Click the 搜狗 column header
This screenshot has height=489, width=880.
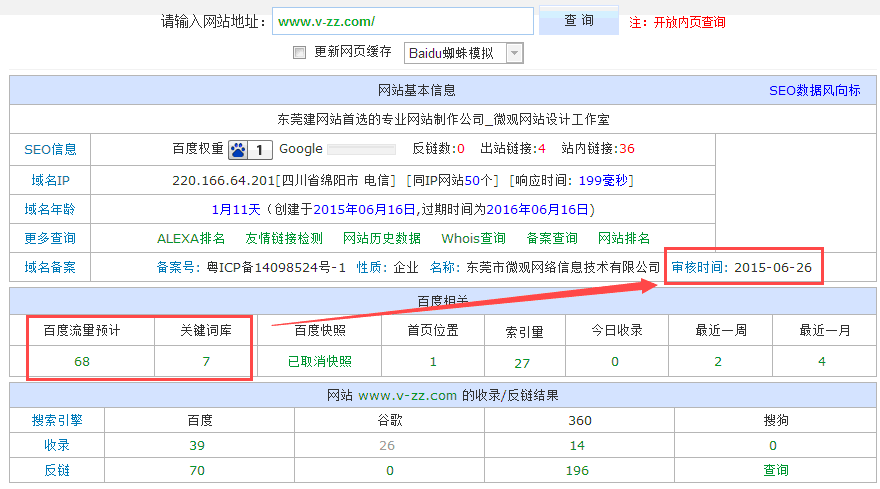776,421
